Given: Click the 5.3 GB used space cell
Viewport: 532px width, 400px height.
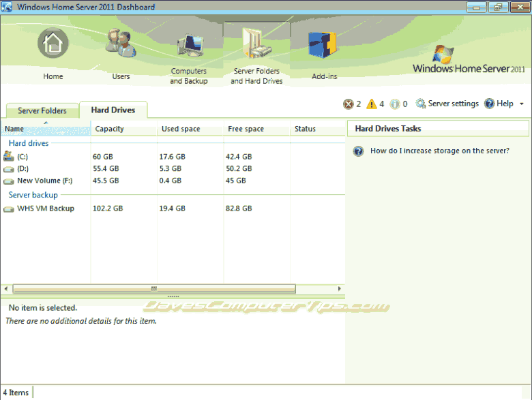Looking at the screenshot, I should 171,168.
